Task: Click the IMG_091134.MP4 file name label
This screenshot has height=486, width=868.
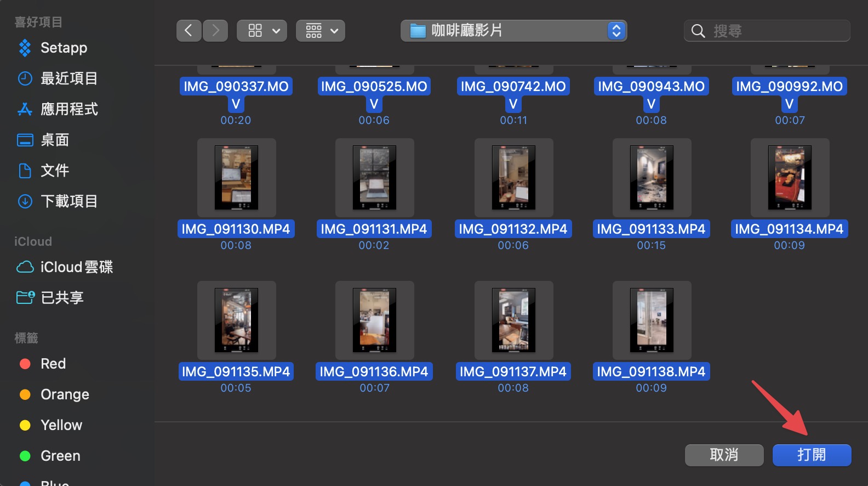Action: [x=790, y=229]
